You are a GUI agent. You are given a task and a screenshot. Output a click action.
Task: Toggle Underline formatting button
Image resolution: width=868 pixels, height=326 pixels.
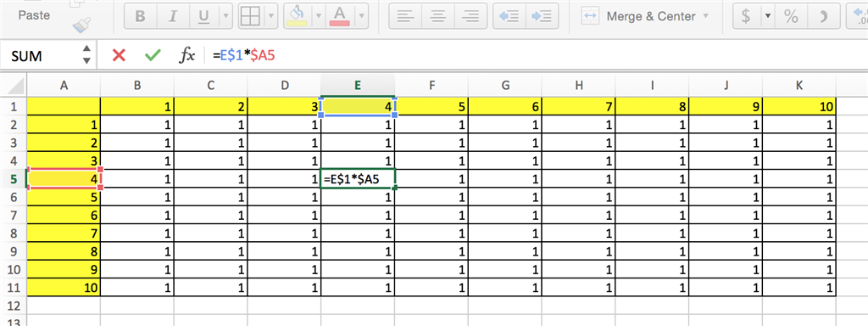click(203, 16)
